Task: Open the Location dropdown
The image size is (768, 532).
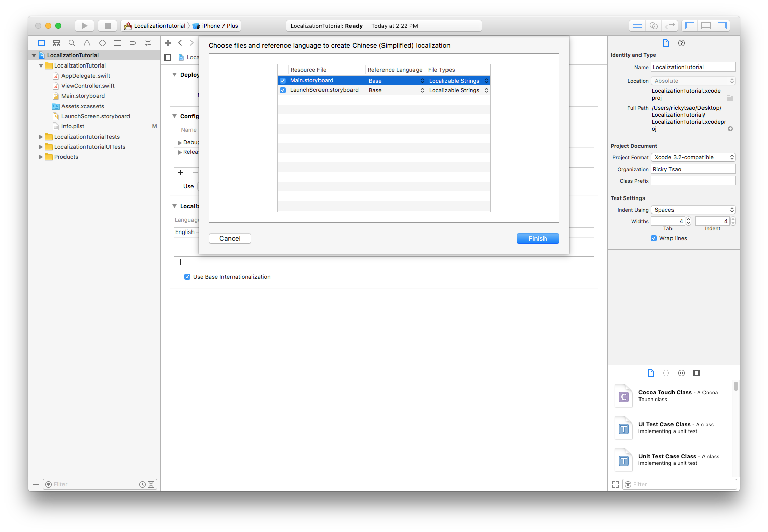Action: coord(693,81)
